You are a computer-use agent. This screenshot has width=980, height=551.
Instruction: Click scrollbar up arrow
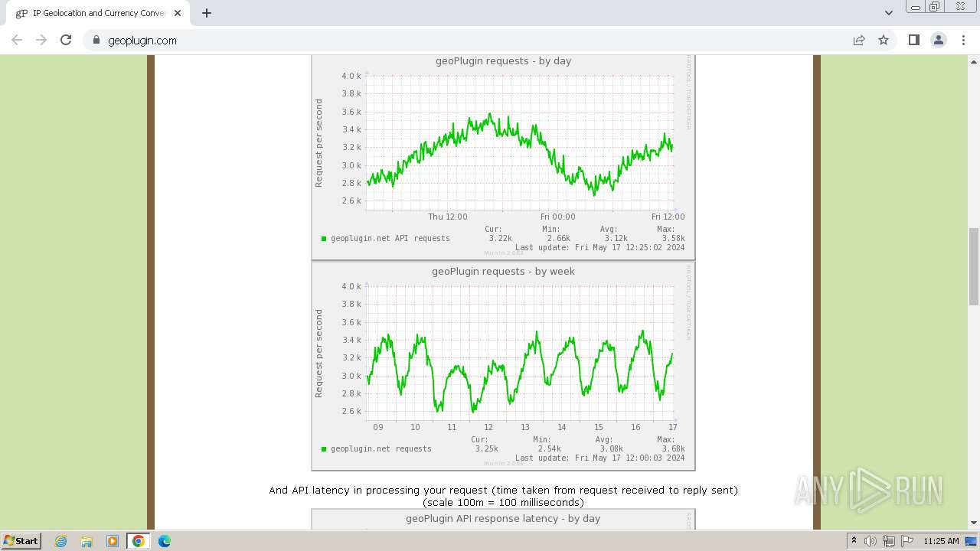(x=973, y=60)
